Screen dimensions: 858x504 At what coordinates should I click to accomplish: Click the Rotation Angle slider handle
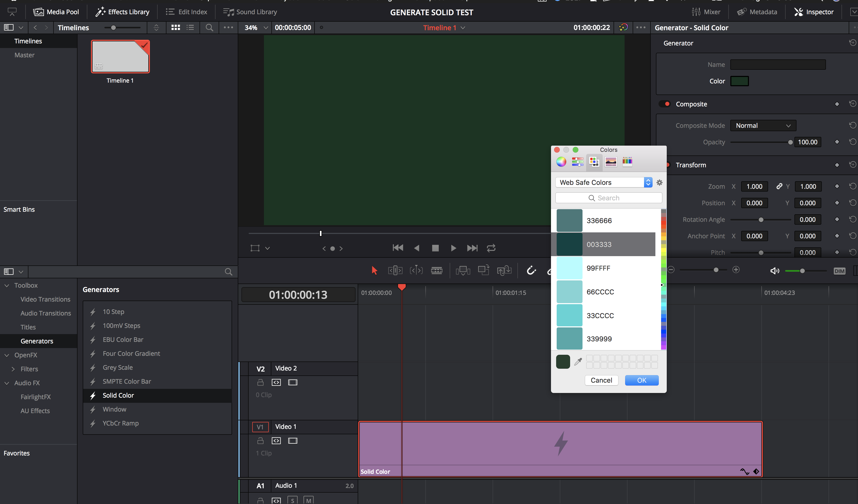pyautogui.click(x=761, y=220)
